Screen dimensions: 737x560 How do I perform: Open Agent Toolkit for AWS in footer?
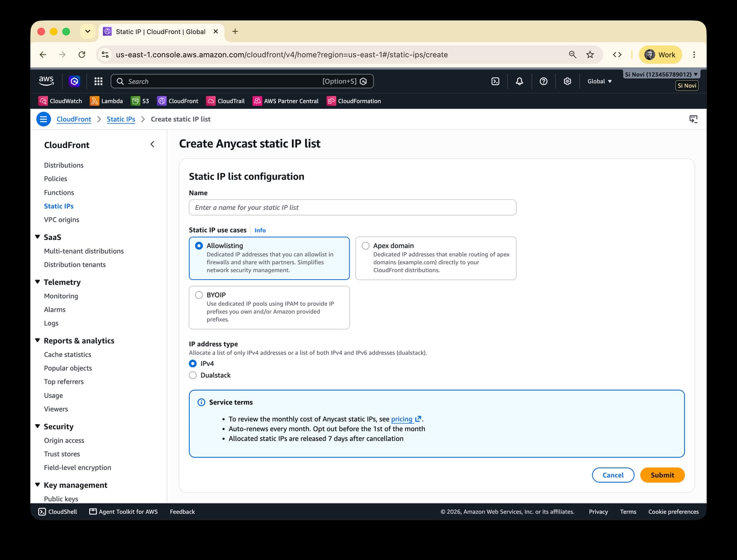point(123,512)
